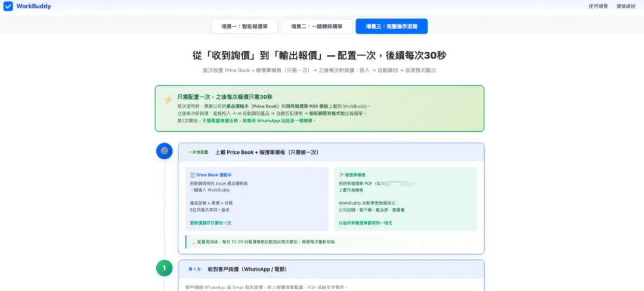Click the Price Book 價格本 card heading
Image resolution: width=644 pixels, height=291 pixels.
213,175
